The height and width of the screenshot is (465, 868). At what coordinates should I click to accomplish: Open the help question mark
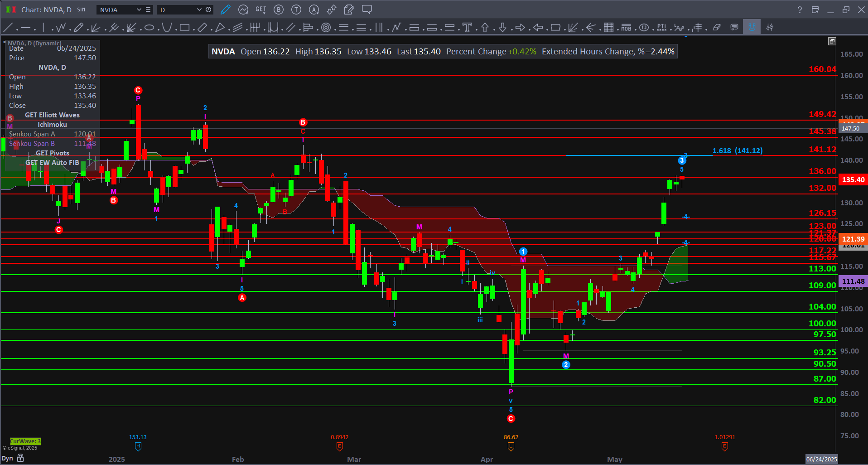[800, 10]
